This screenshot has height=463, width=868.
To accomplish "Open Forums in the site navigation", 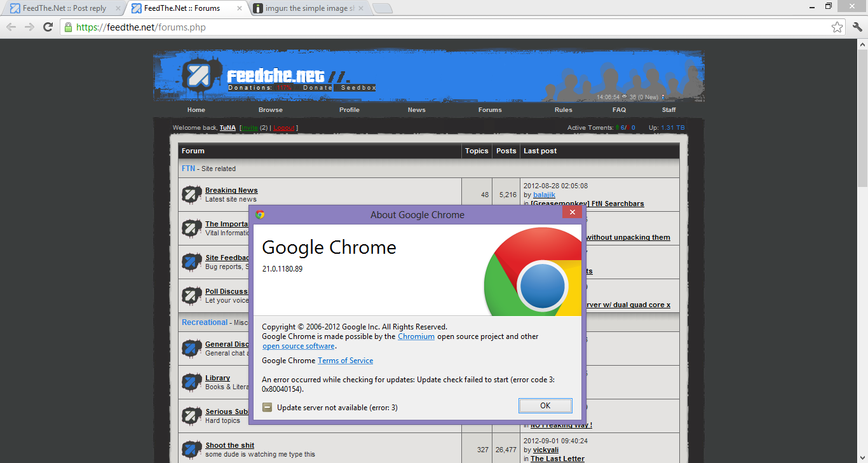I will (x=490, y=110).
